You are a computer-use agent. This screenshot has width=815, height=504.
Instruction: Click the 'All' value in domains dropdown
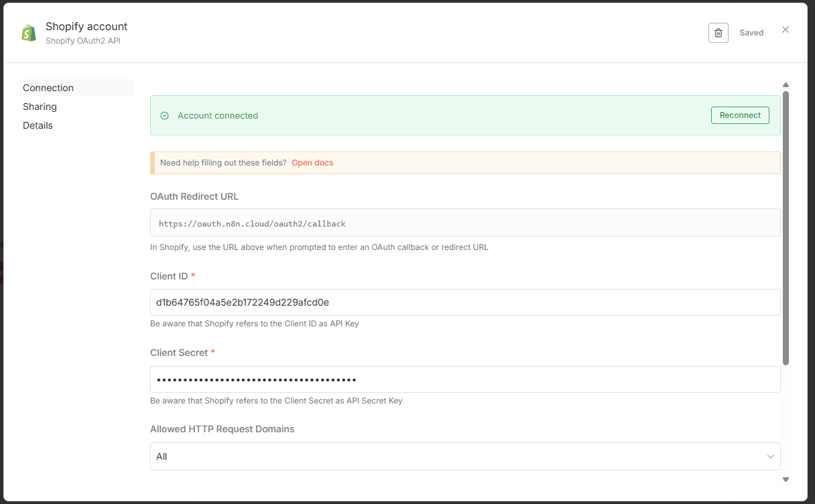(162, 456)
